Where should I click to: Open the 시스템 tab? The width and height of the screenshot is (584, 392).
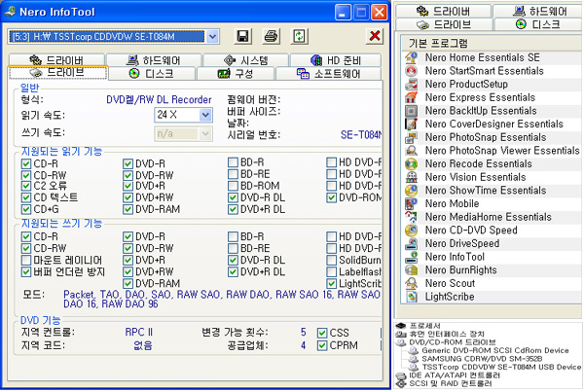246,60
